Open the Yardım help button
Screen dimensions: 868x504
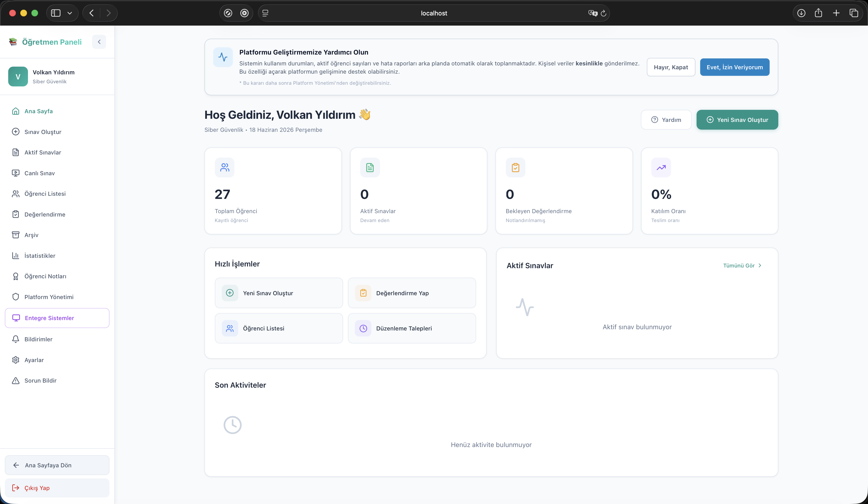[x=666, y=120]
